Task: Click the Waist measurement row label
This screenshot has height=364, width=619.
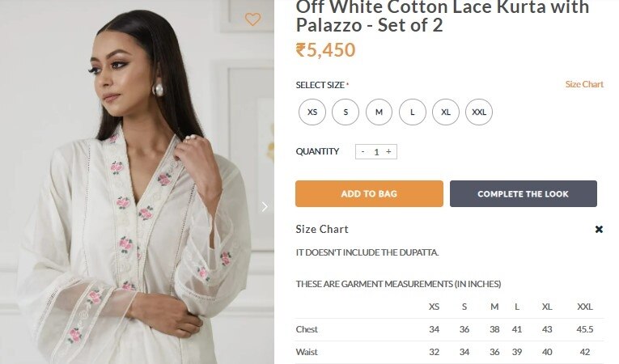Action: 307,352
